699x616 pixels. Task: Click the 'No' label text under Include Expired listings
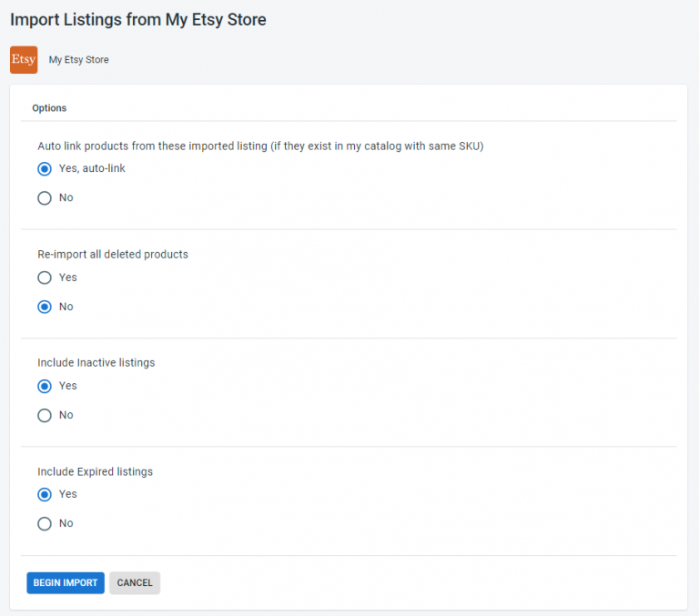pos(66,524)
